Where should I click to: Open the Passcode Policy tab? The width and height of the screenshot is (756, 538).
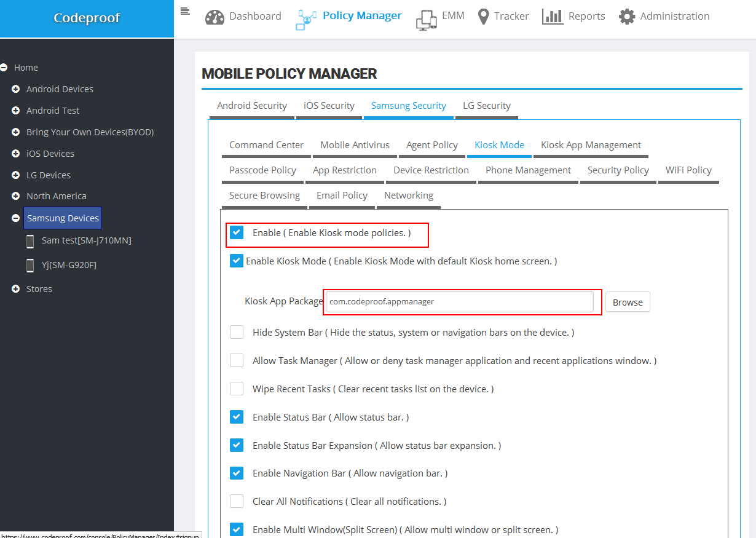click(262, 170)
